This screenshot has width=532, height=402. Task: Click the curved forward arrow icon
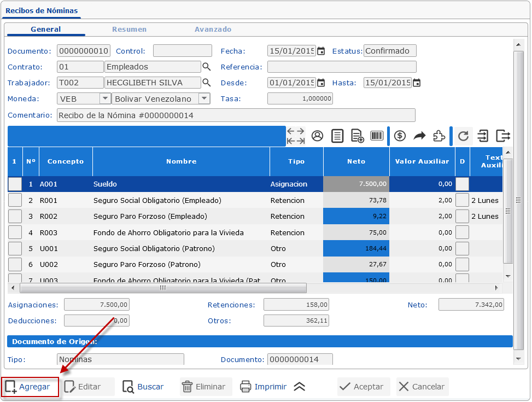tap(419, 136)
